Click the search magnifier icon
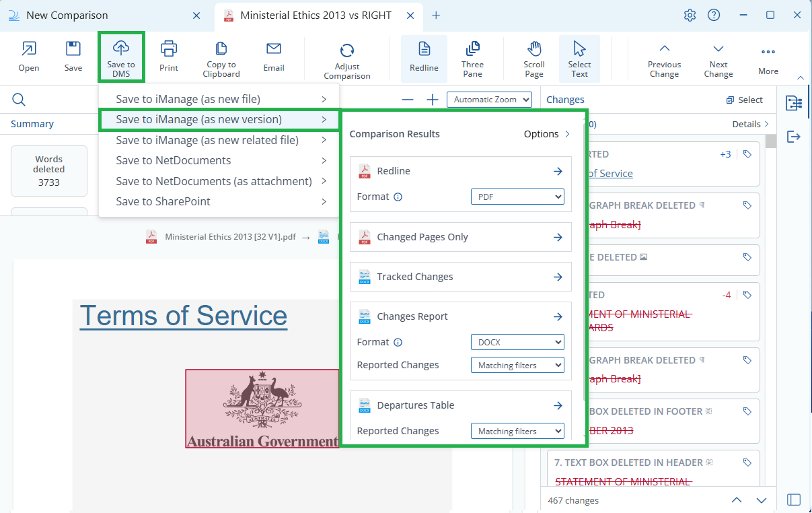Screen dimensions: 812x513 [x=19, y=100]
